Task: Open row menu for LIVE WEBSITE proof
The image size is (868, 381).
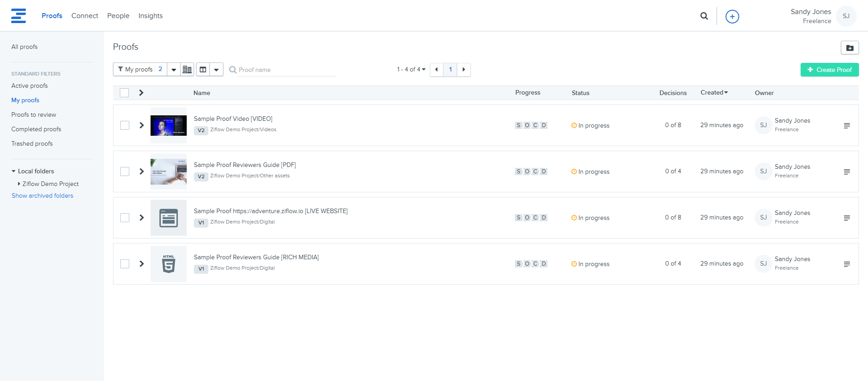Action: click(x=847, y=218)
